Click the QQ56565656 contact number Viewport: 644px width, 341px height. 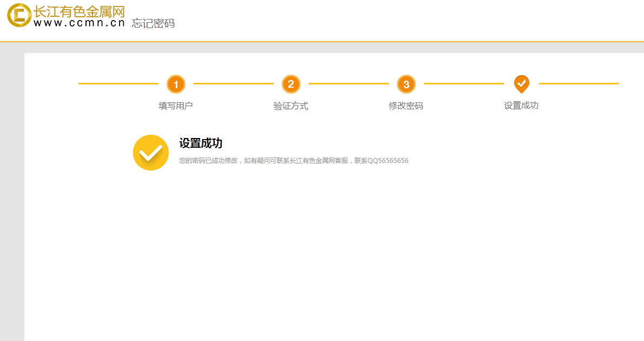click(x=388, y=161)
